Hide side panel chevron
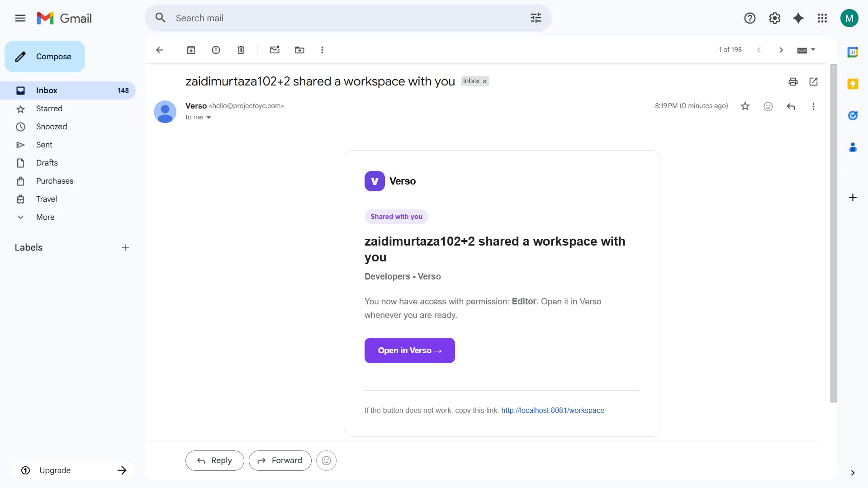This screenshot has height=488, width=868. (x=853, y=473)
